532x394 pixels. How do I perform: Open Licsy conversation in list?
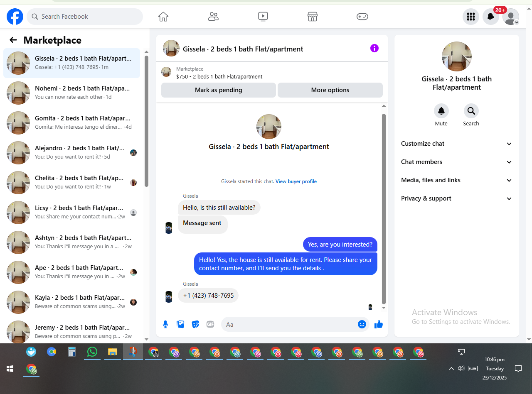point(71,213)
